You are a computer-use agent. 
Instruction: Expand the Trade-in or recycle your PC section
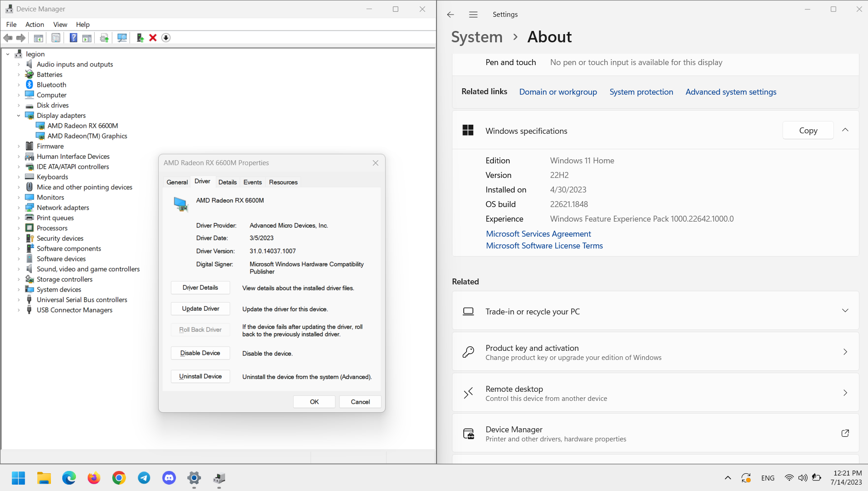pyautogui.click(x=845, y=311)
